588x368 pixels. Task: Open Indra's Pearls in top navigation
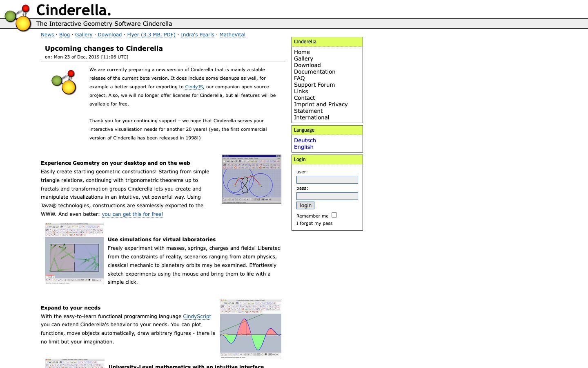tap(198, 35)
